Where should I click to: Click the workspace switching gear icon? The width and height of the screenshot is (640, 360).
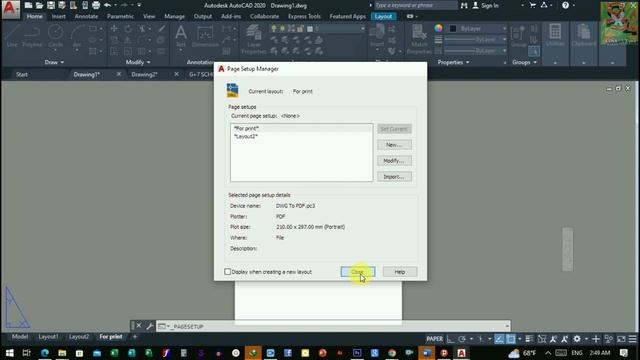pyautogui.click(x=577, y=339)
